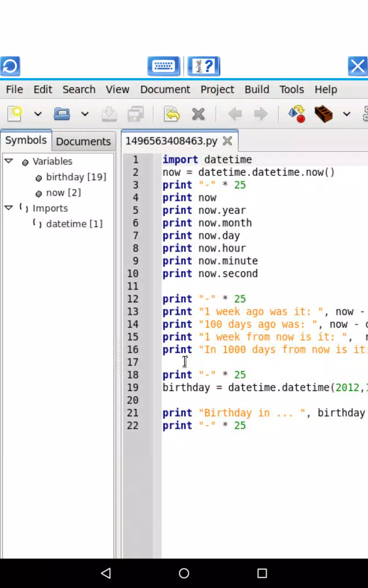The width and height of the screenshot is (368, 588).
Task: Show the on-screen keyboard button
Action: (x=163, y=66)
